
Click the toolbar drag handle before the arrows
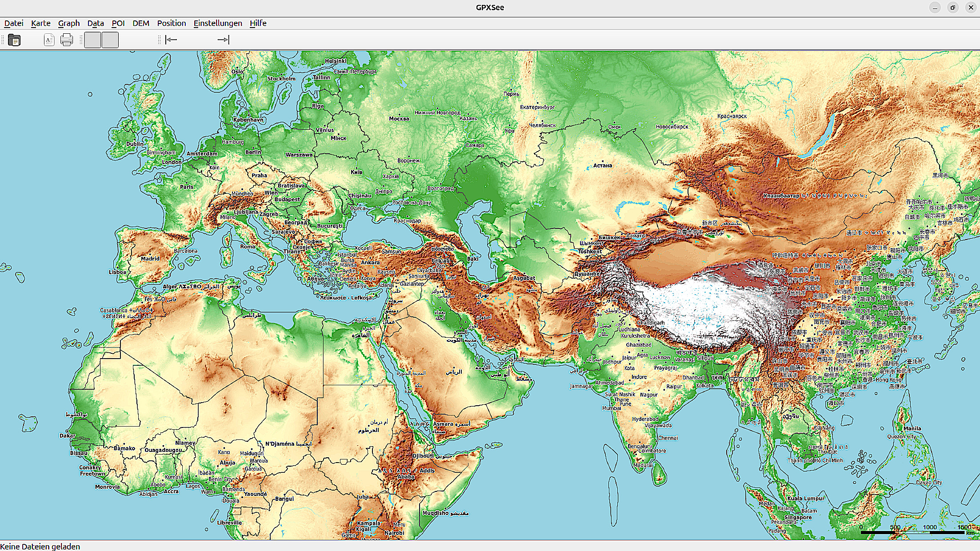[159, 40]
